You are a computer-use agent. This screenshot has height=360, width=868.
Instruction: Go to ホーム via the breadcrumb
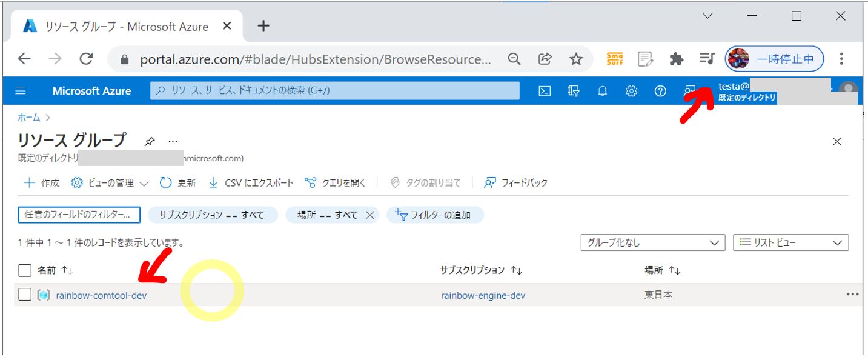[28, 118]
